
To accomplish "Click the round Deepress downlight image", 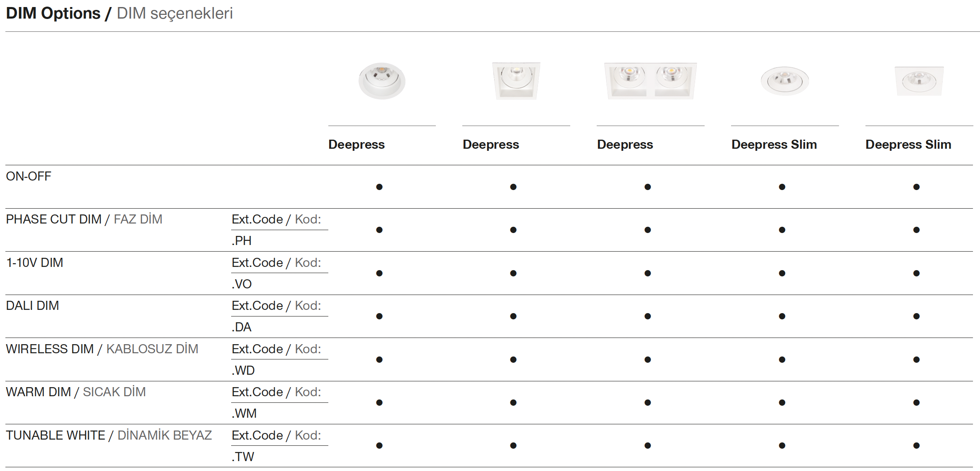I will (382, 81).
